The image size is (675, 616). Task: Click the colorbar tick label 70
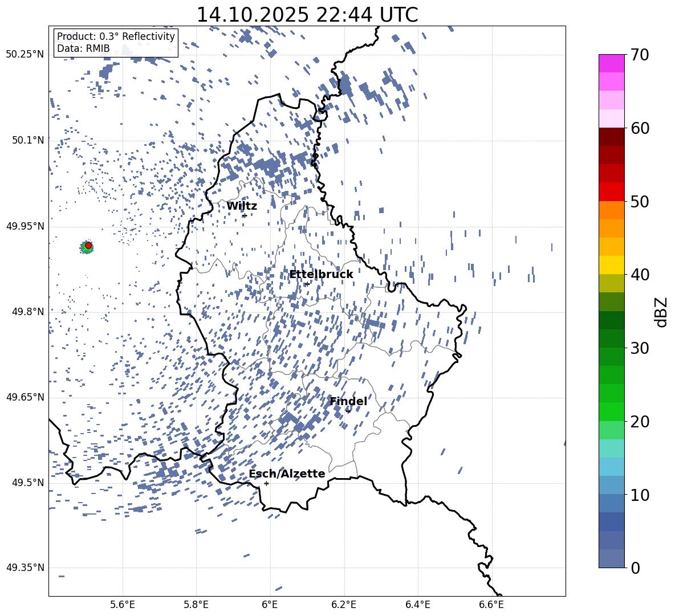point(640,55)
